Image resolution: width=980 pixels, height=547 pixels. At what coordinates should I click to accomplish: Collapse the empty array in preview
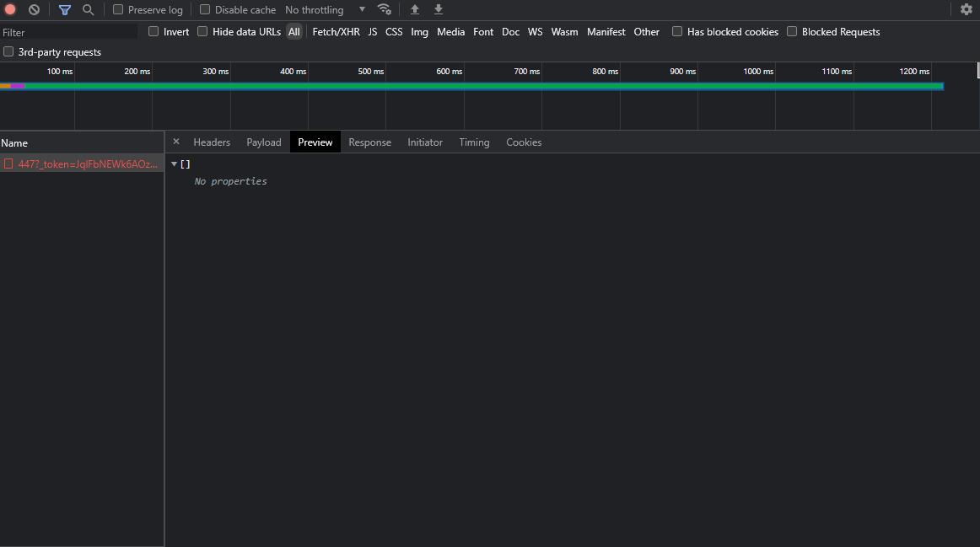pos(174,164)
